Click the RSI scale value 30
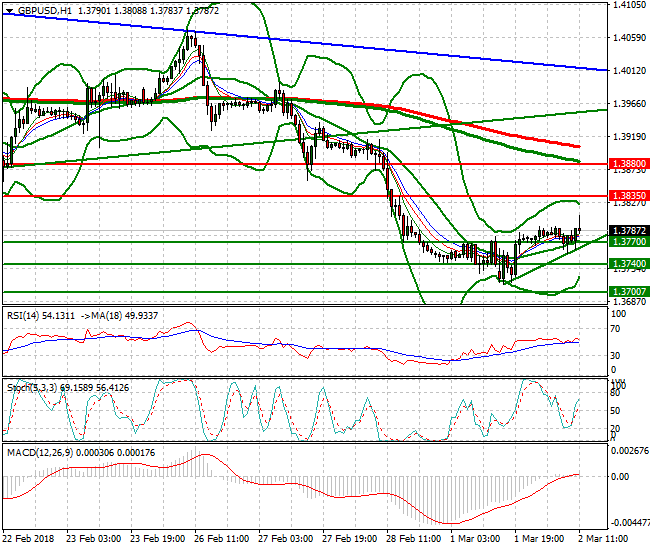The image size is (650, 550). pos(616,356)
